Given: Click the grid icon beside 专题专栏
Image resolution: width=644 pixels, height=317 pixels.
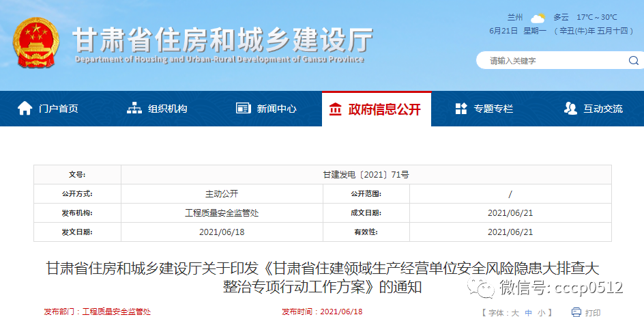Looking at the screenshot, I should (x=461, y=109).
